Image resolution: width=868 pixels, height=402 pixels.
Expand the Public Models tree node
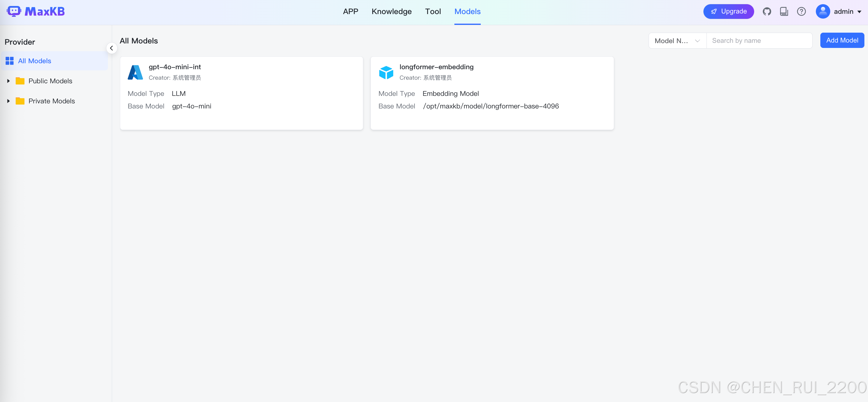tap(8, 81)
